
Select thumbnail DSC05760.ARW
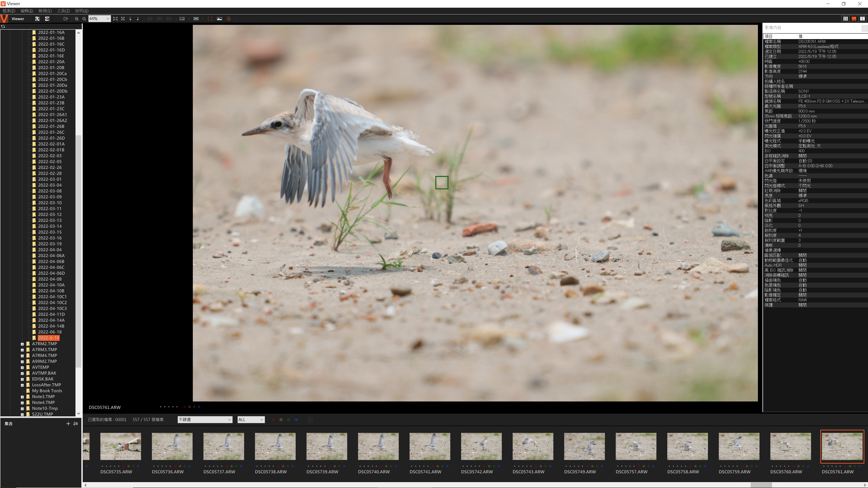(790, 446)
